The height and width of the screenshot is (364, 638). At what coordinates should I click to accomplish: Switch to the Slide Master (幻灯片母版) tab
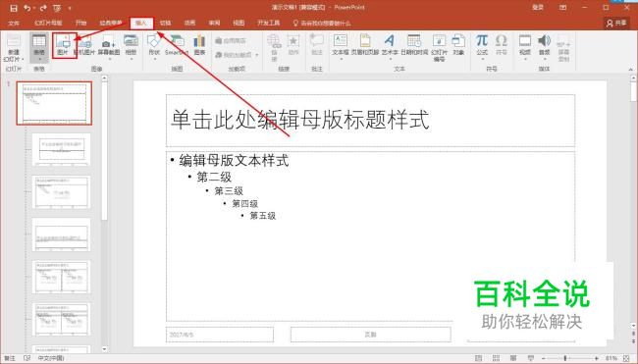click(x=48, y=24)
